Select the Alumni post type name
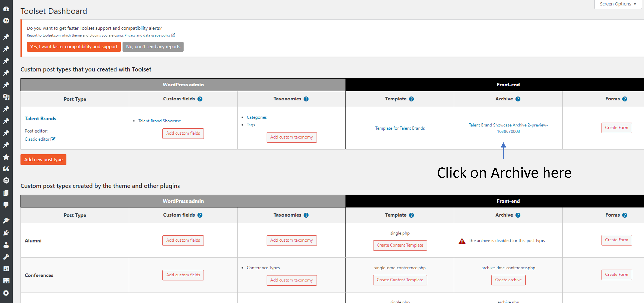This screenshot has height=303, width=644. (x=33, y=241)
